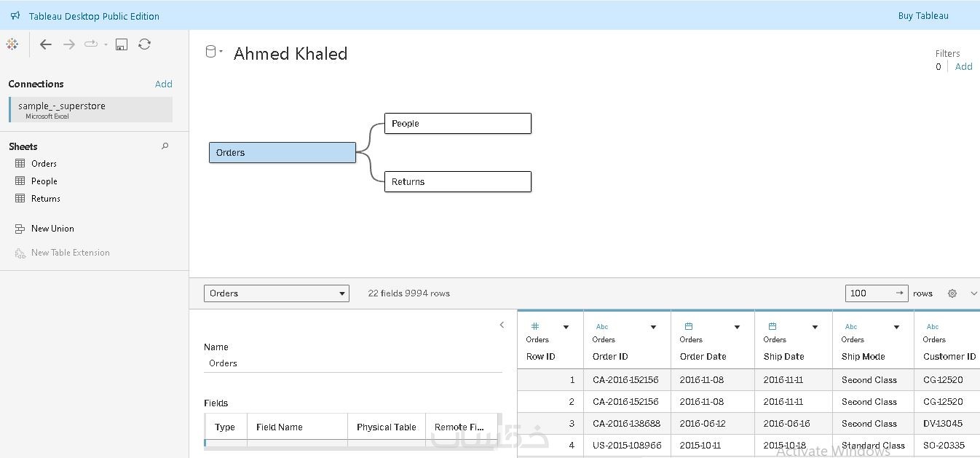Click the Order Date column header
Screen dimensions: 980x458
pyautogui.click(x=703, y=357)
